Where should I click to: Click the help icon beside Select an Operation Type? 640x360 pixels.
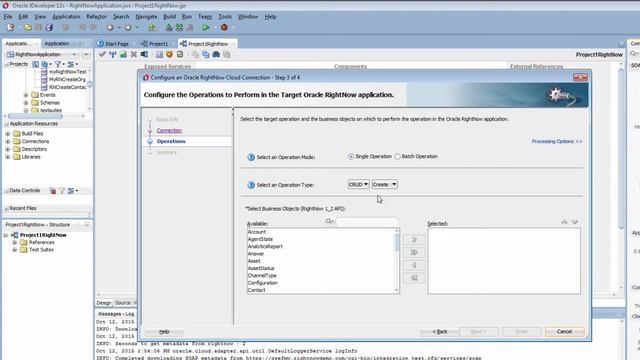click(x=251, y=185)
